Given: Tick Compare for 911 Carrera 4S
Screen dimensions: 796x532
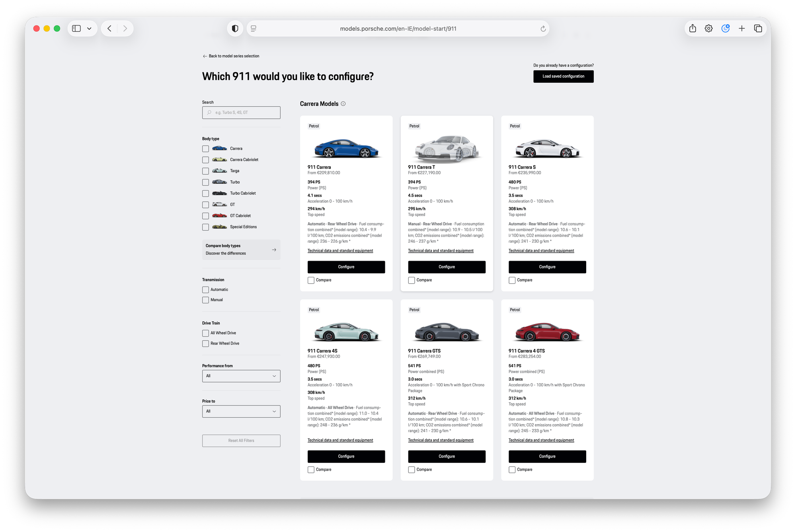Looking at the screenshot, I should (x=311, y=470).
